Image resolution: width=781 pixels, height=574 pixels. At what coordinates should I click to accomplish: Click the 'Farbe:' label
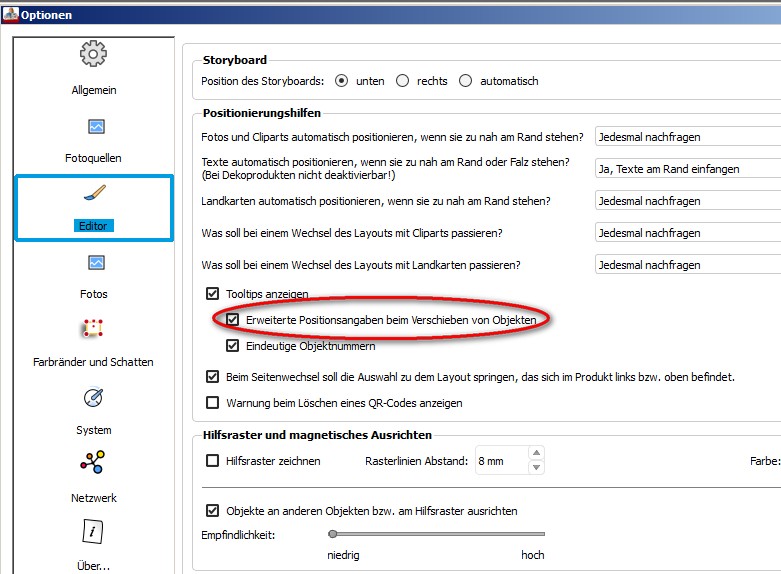point(765,461)
